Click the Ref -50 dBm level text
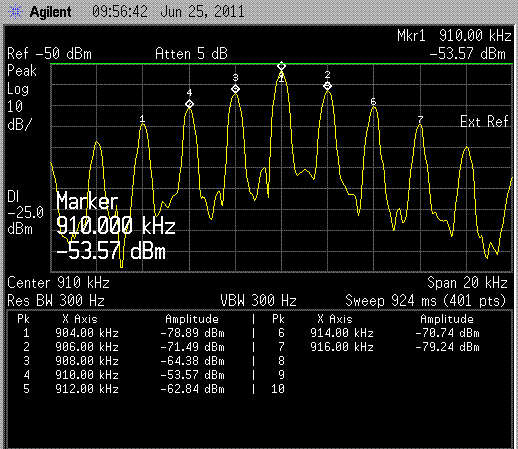 click(49, 54)
